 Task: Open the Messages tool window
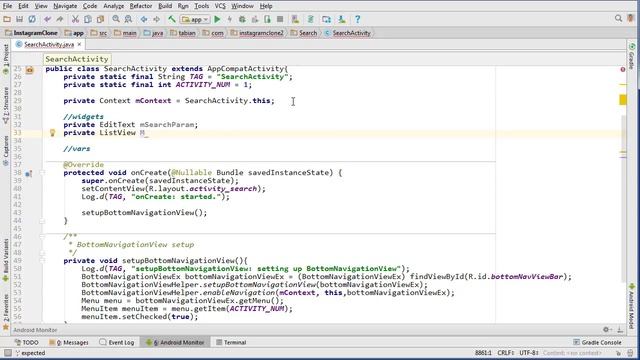69,342
